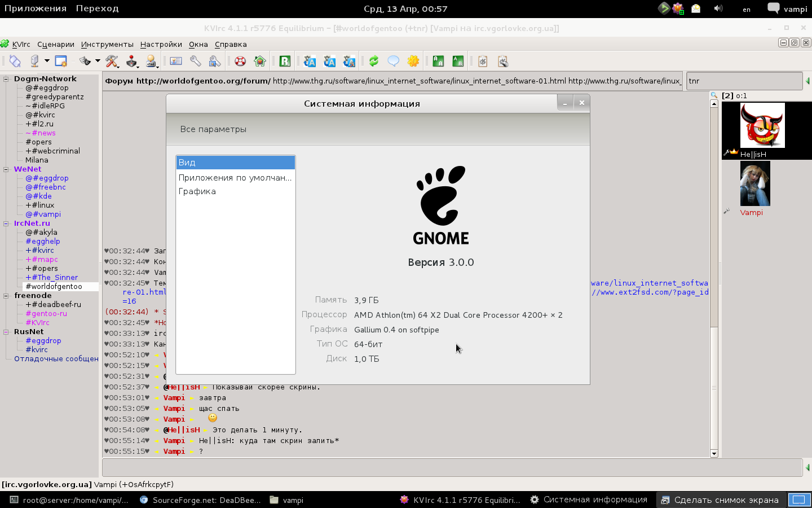Open dropdown arrow next to server connect icon

pyautogui.click(x=47, y=61)
